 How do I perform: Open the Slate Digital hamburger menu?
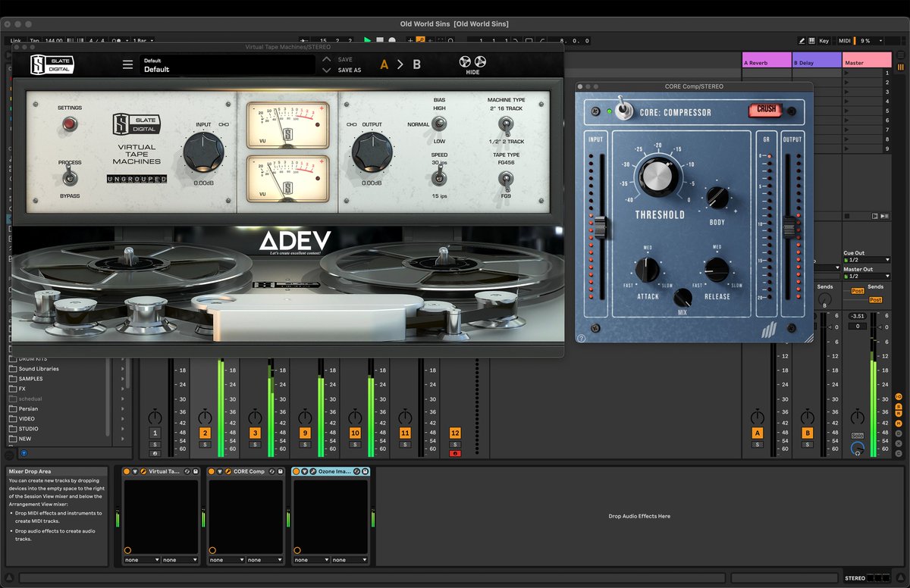click(x=127, y=65)
